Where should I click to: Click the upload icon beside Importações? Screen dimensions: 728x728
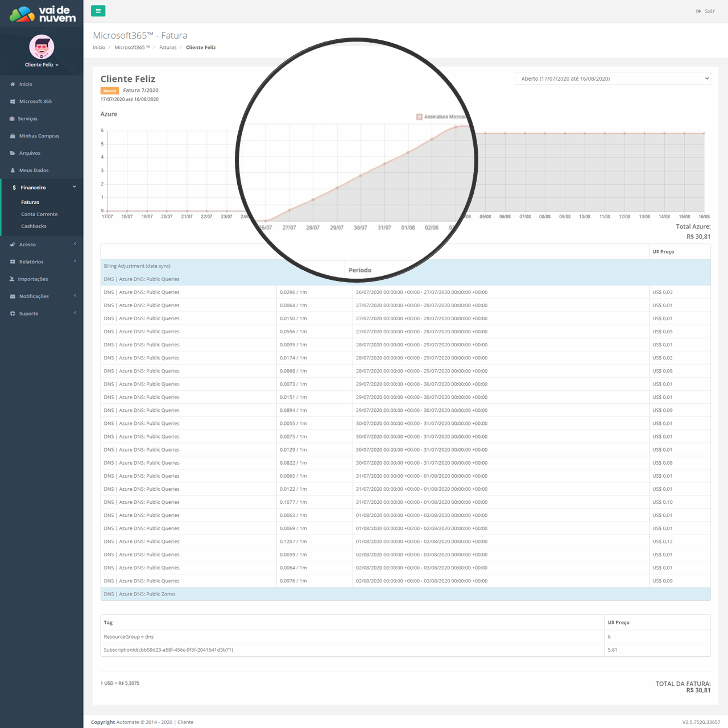pos(12,279)
